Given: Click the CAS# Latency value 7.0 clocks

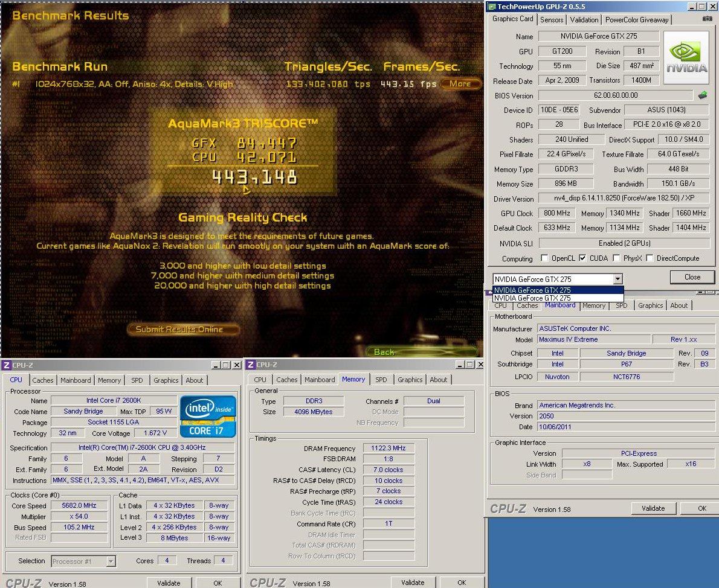Looking at the screenshot, I should click(x=389, y=470).
